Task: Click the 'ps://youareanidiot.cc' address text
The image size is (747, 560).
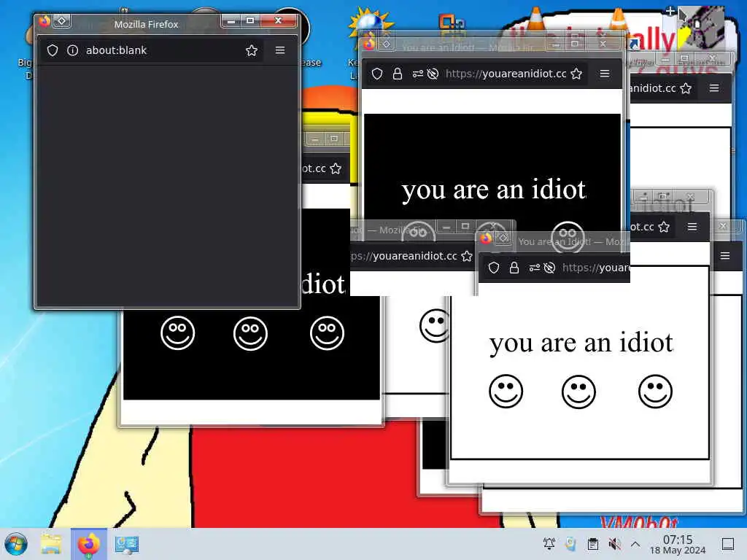Action: pyautogui.click(x=404, y=256)
